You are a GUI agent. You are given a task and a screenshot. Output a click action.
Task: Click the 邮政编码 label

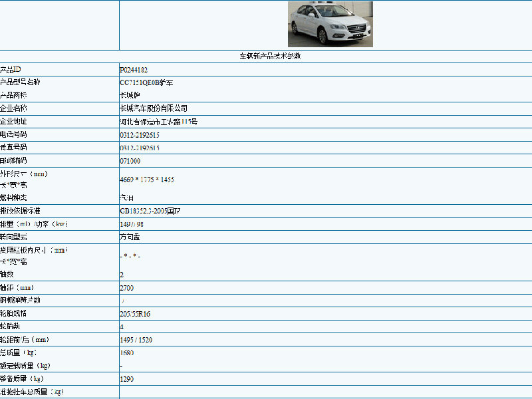pos(13,160)
